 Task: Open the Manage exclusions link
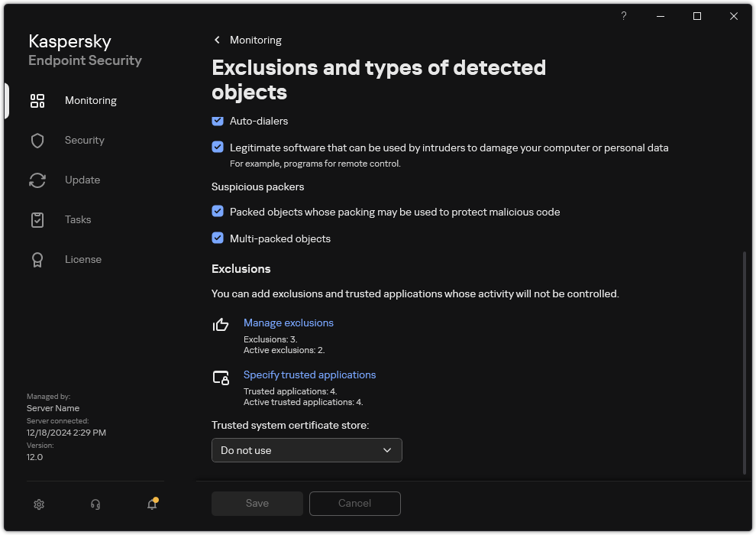point(288,323)
